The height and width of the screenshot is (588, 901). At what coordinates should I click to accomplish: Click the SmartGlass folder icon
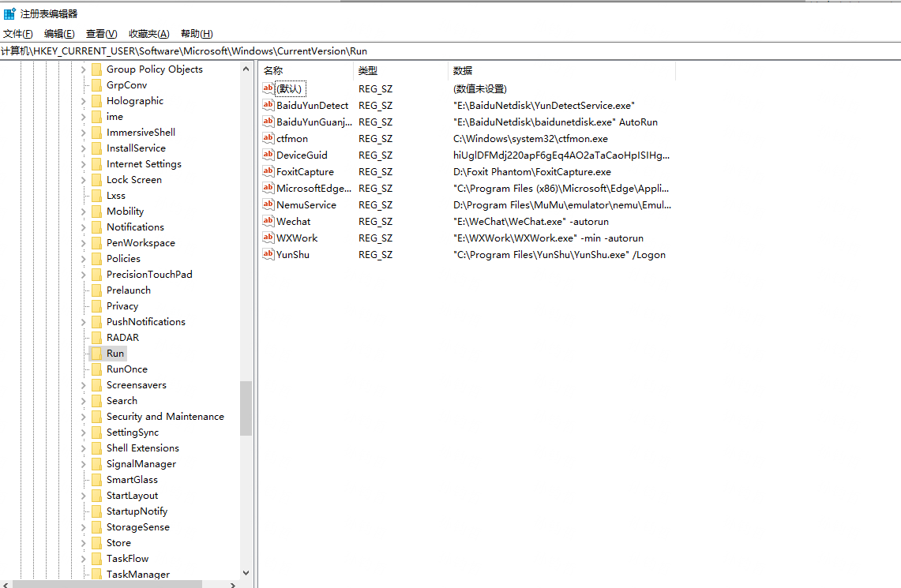pyautogui.click(x=96, y=479)
